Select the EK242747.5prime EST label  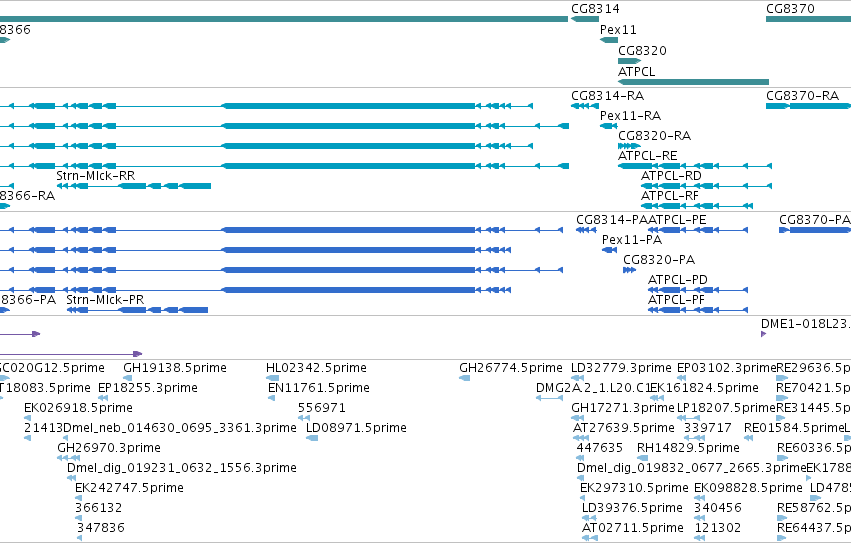tap(129, 488)
